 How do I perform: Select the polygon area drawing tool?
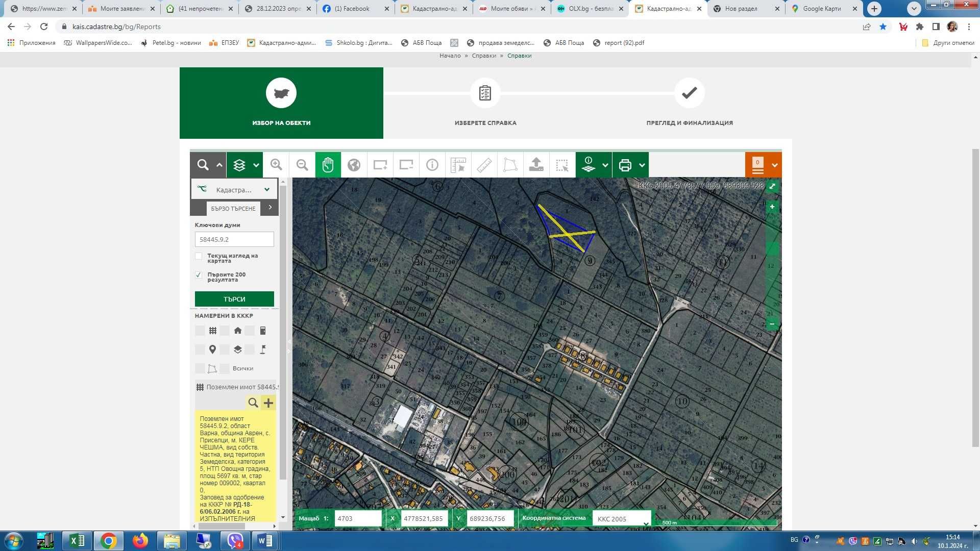coord(510,165)
